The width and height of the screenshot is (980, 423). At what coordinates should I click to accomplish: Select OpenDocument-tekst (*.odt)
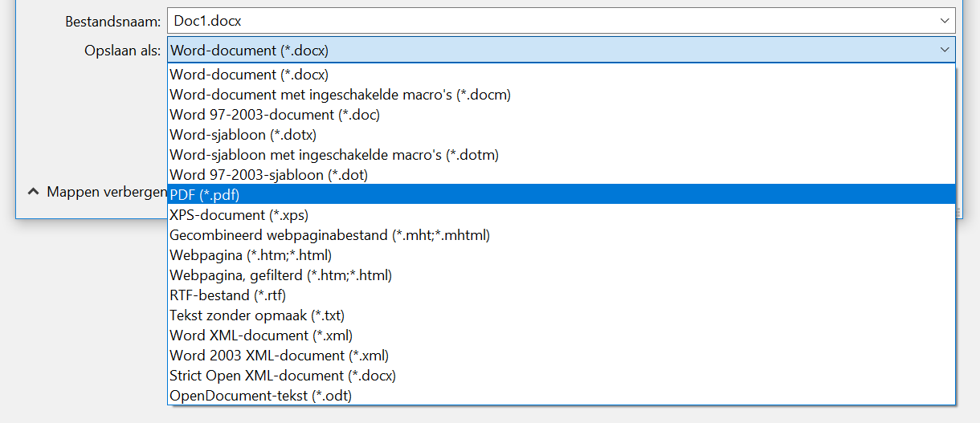[x=561, y=395]
